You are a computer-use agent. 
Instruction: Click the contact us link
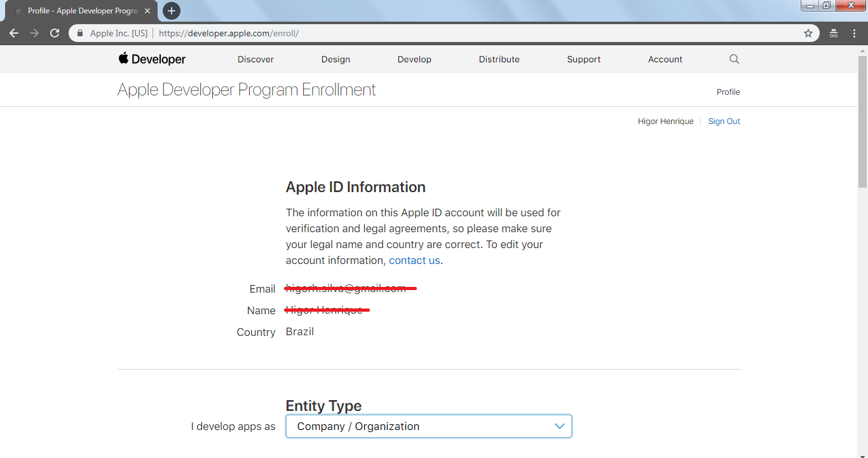click(414, 260)
